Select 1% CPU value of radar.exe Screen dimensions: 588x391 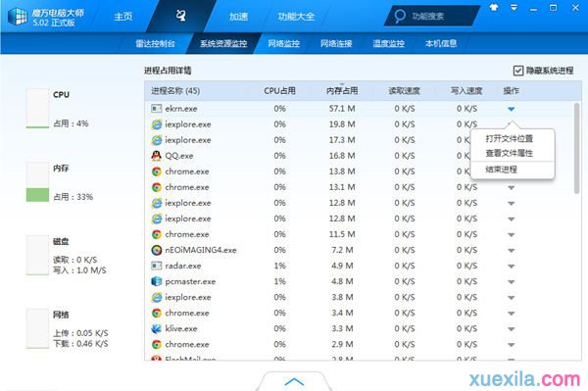point(279,266)
